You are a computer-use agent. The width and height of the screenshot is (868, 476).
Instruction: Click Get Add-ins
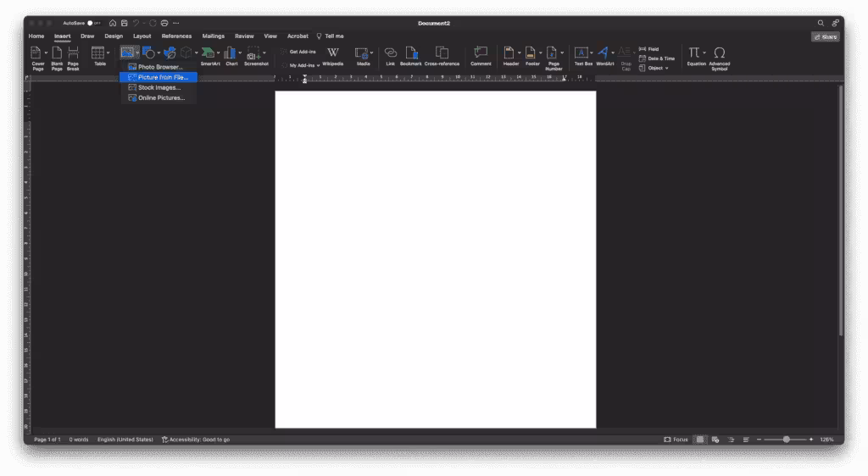(x=299, y=52)
